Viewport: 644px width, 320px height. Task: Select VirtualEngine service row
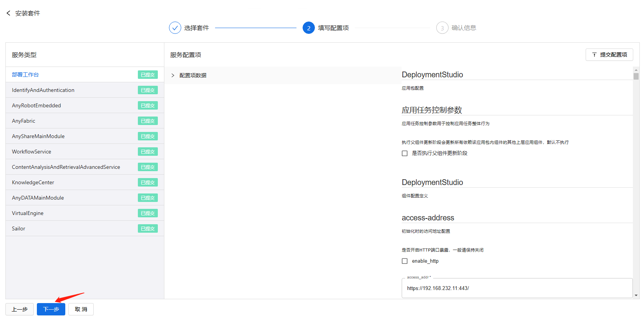tap(85, 213)
